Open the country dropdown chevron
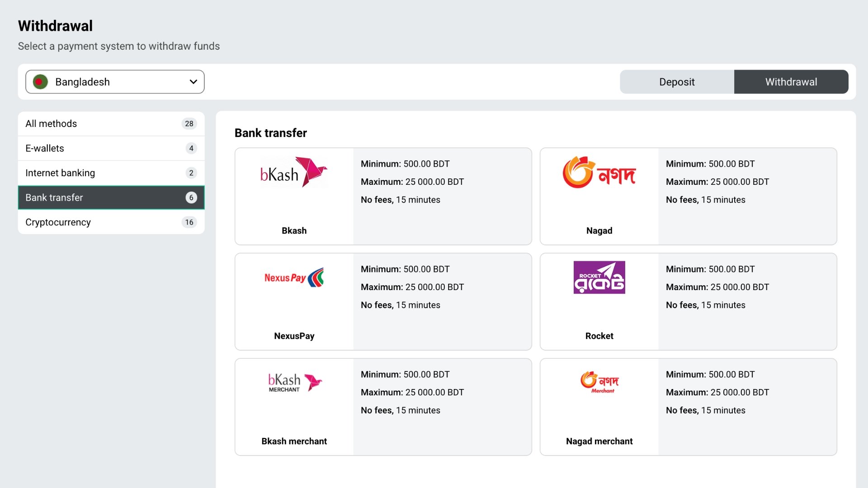868x488 pixels. coord(193,82)
